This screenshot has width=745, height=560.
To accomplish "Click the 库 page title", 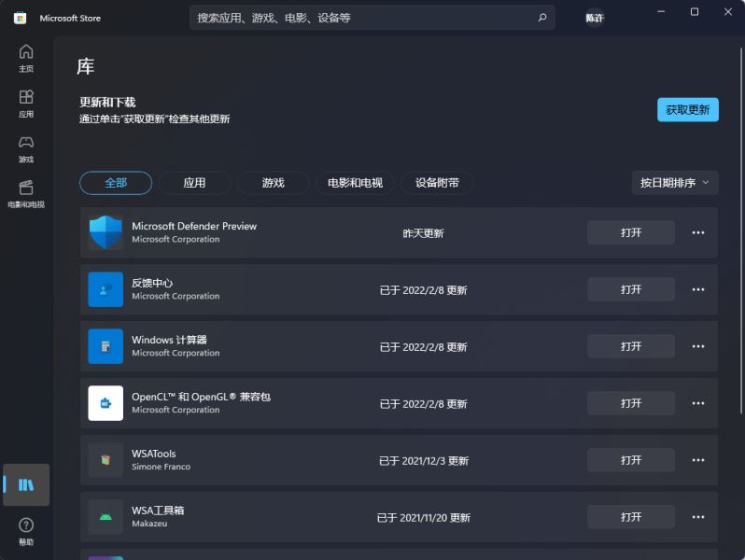I will point(86,66).
